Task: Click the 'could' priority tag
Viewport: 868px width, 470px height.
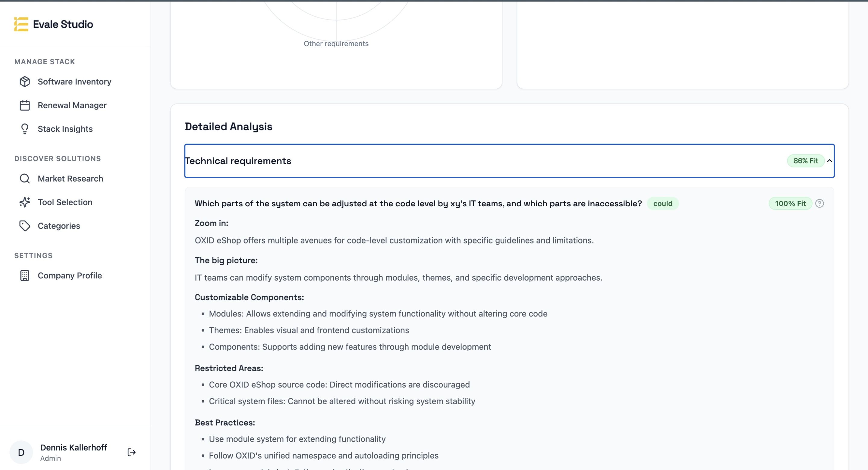Action: (x=662, y=204)
